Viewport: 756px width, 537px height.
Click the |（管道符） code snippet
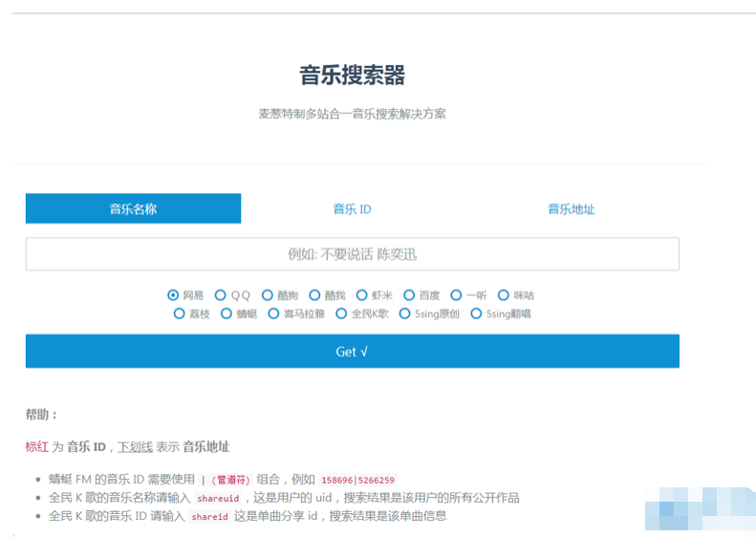(226, 480)
